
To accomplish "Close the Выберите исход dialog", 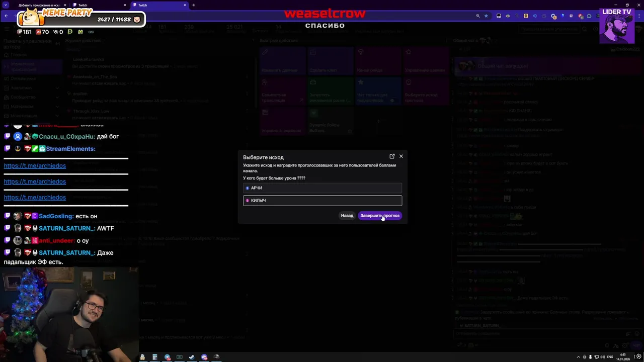I will pos(401,156).
